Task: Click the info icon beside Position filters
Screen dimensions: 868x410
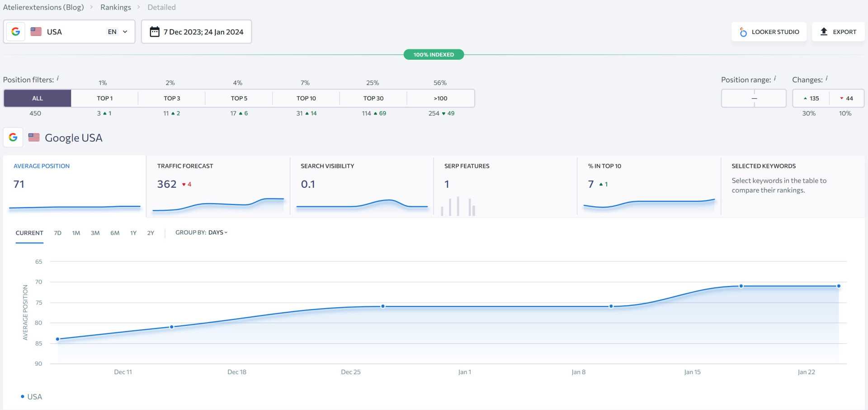Action: [x=58, y=79]
